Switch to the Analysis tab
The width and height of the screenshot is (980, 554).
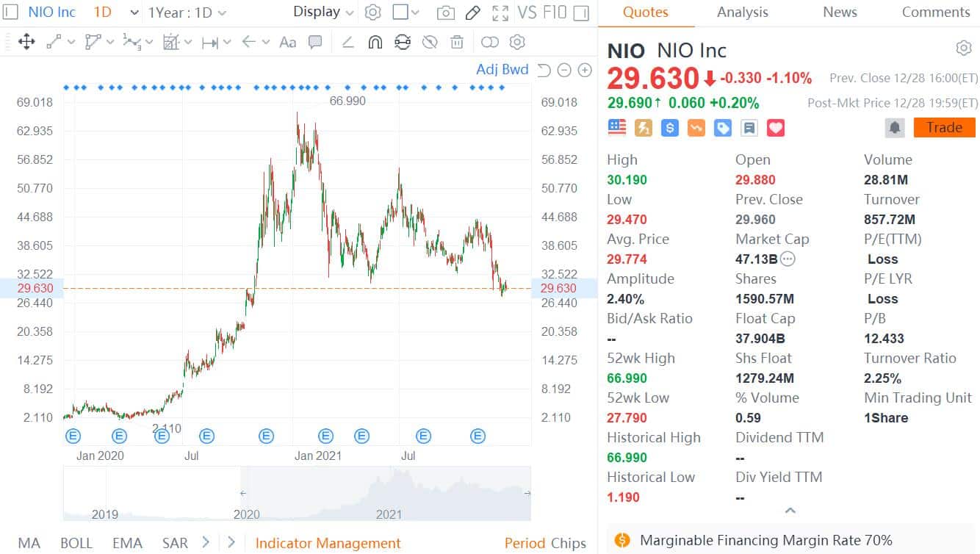click(742, 12)
